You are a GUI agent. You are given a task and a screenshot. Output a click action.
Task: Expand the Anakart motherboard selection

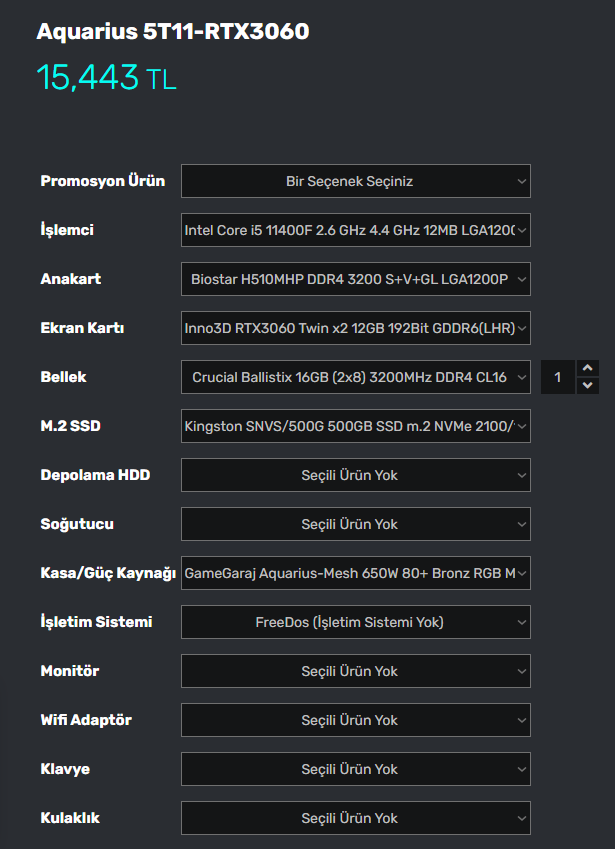click(355, 279)
